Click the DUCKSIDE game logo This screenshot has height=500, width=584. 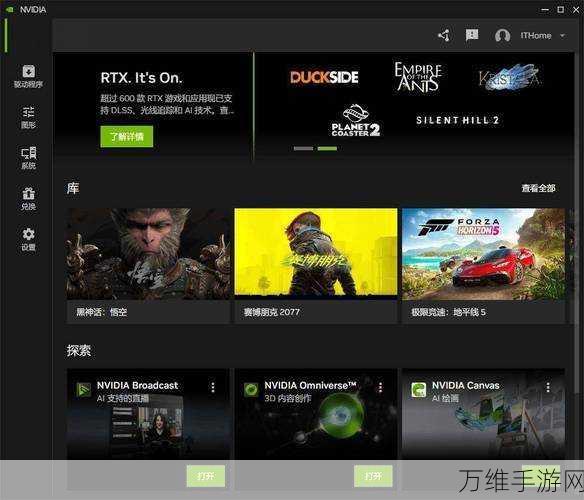pyautogui.click(x=324, y=77)
